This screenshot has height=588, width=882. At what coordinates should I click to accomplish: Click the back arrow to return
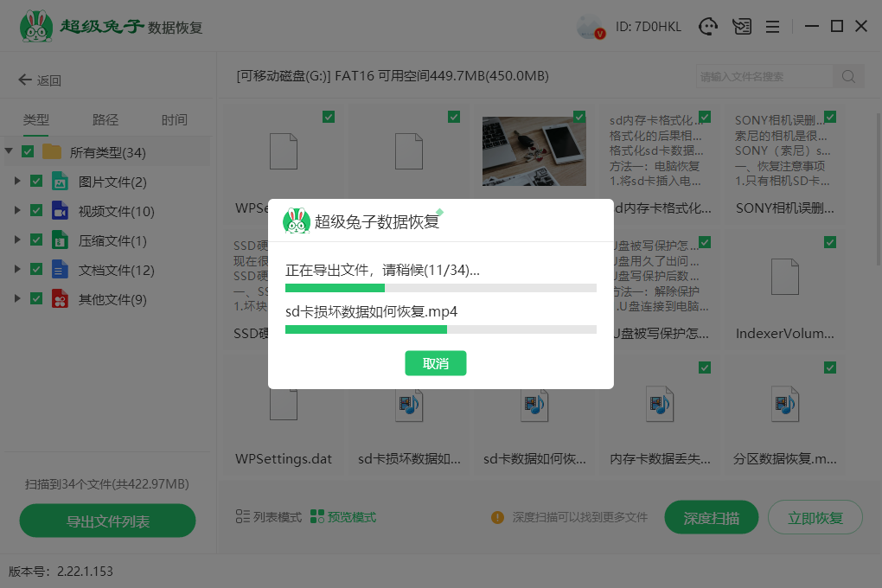point(25,80)
